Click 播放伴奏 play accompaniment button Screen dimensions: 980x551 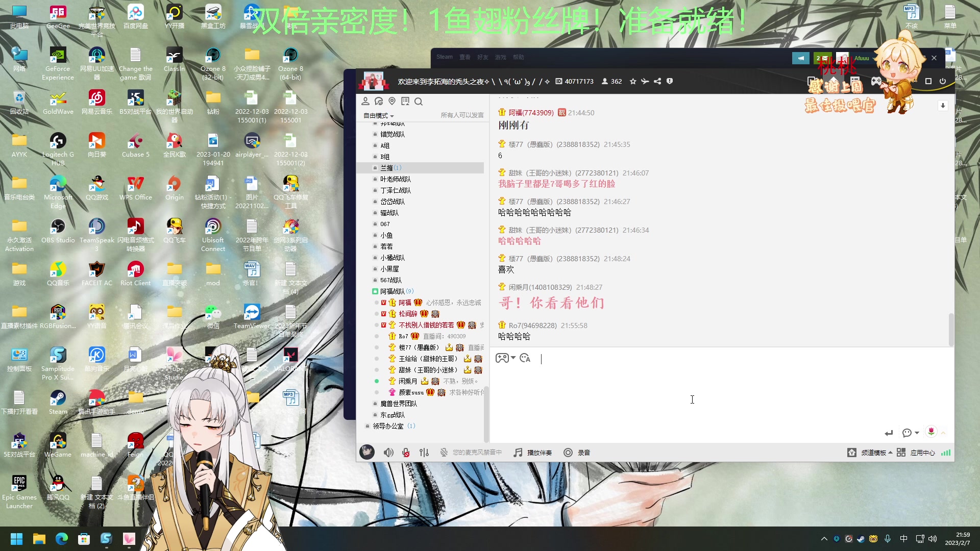(x=533, y=453)
